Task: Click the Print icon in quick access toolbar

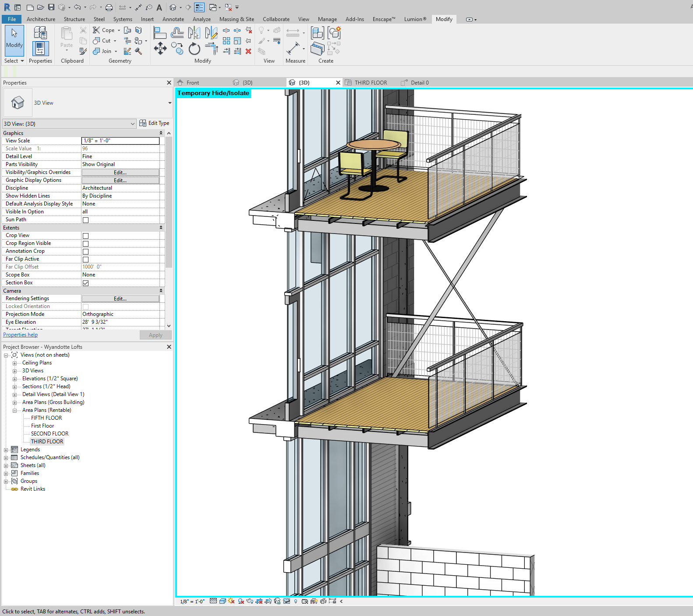Action: 109,7
